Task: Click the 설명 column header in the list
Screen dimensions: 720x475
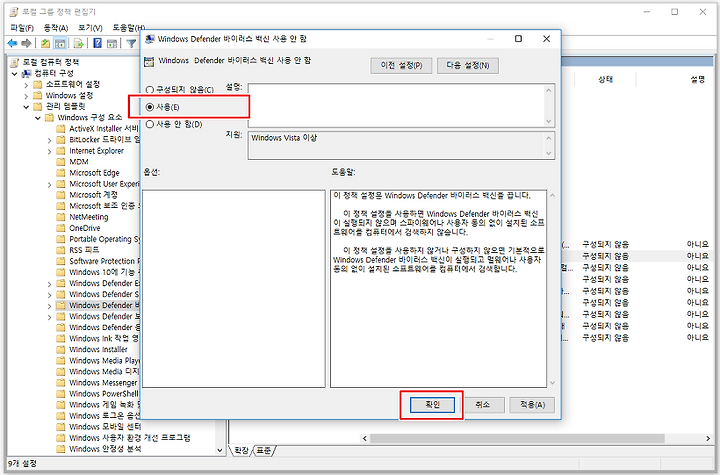Action: 697,79
